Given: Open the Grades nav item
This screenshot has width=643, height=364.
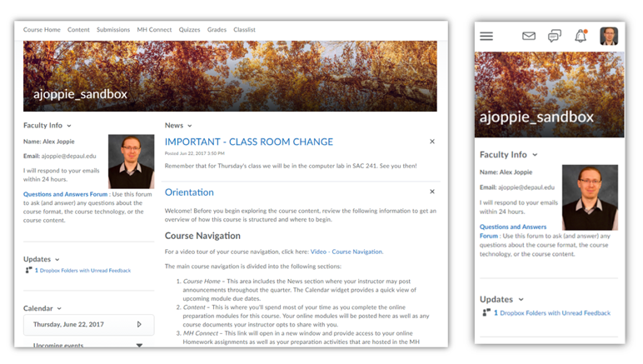Looking at the screenshot, I should click(217, 30).
